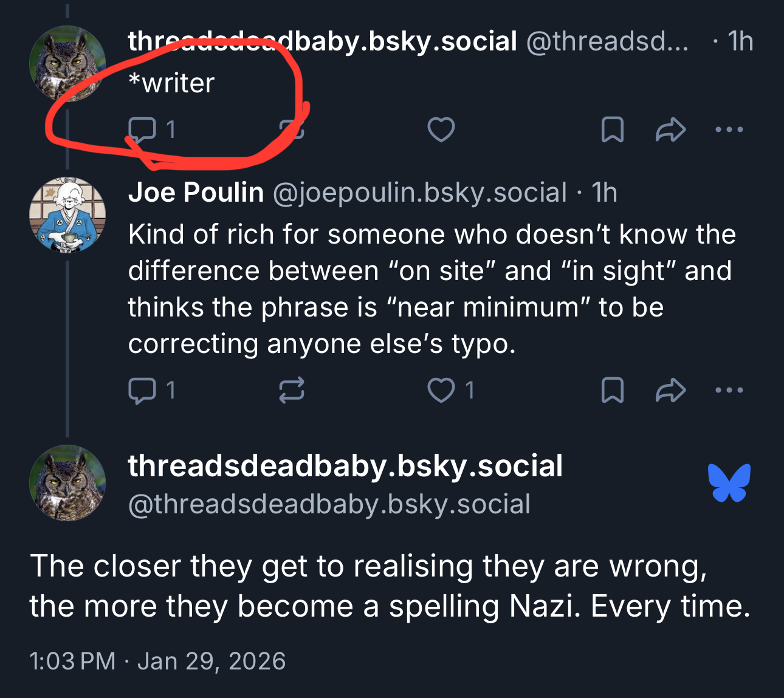Viewport: 784px width, 698px height.
Task: Like Joe Poulin's post
Action: [x=441, y=390]
